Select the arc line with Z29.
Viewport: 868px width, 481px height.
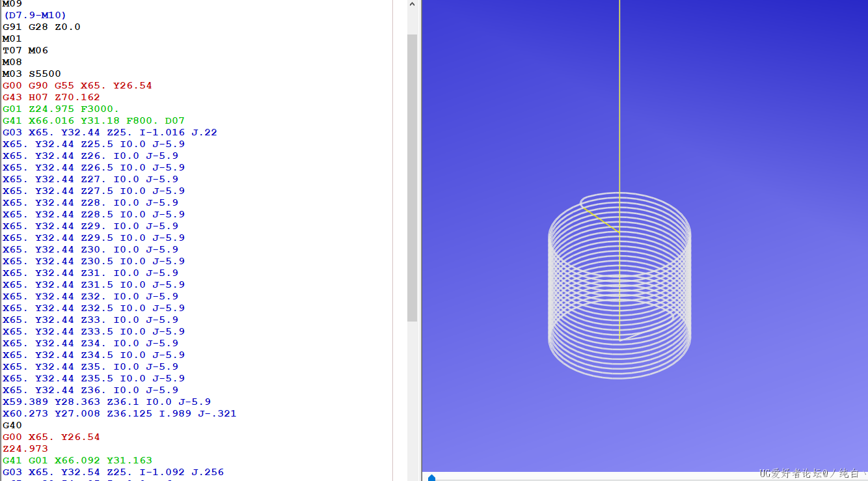[x=90, y=226]
